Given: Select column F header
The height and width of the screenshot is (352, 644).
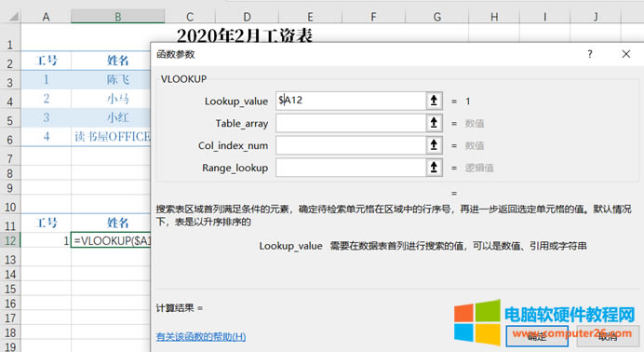Looking at the screenshot, I should [x=373, y=17].
